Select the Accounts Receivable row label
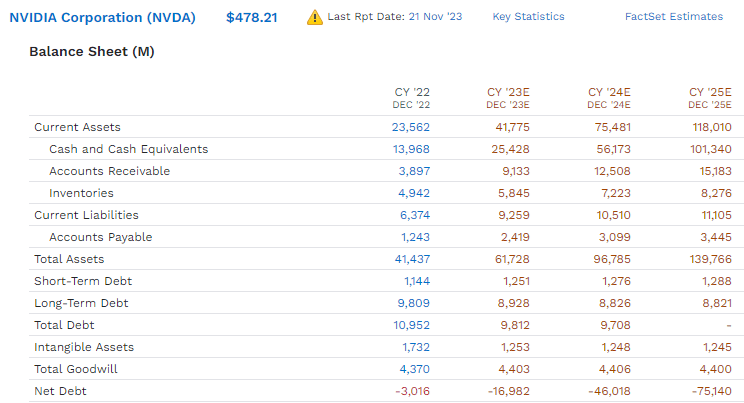 pos(109,171)
